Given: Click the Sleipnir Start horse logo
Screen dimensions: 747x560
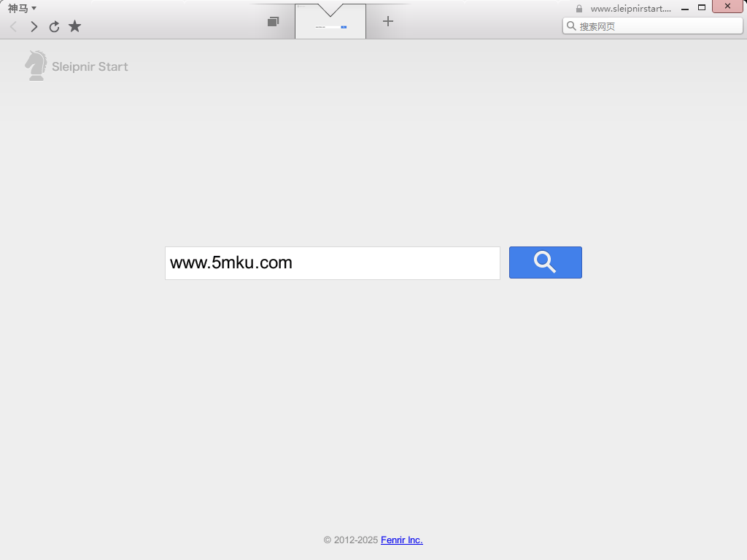Looking at the screenshot, I should point(36,66).
